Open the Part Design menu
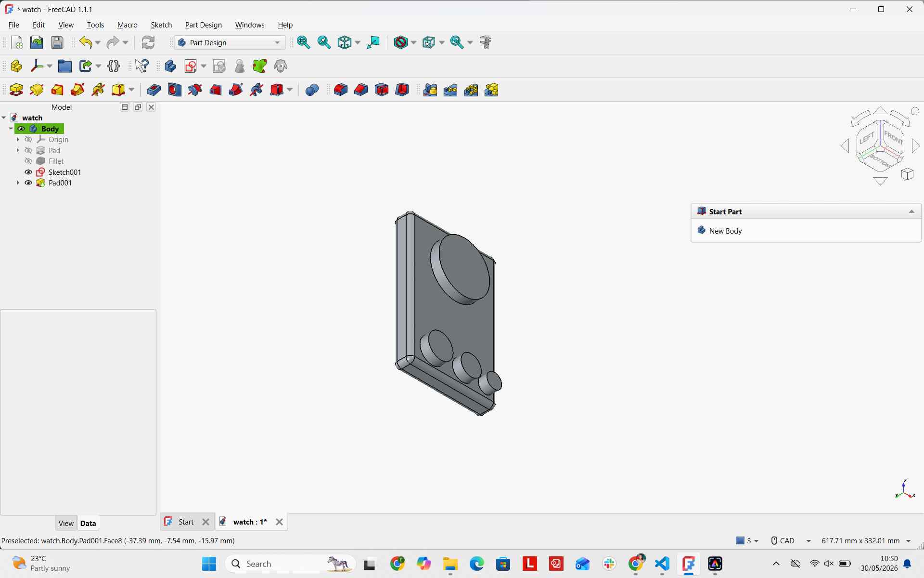Screen dimensions: 924x578 point(204,25)
